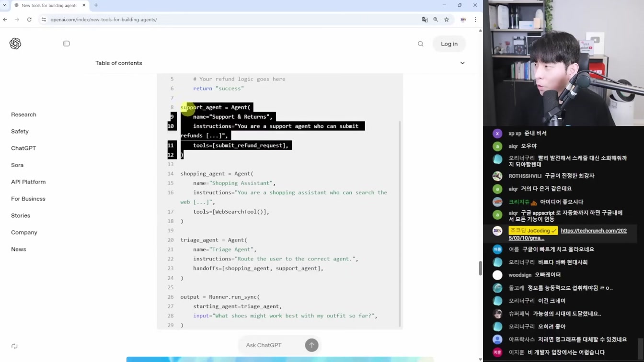
Task: Click the zoom magnifier icon in address bar
Action: (436, 20)
